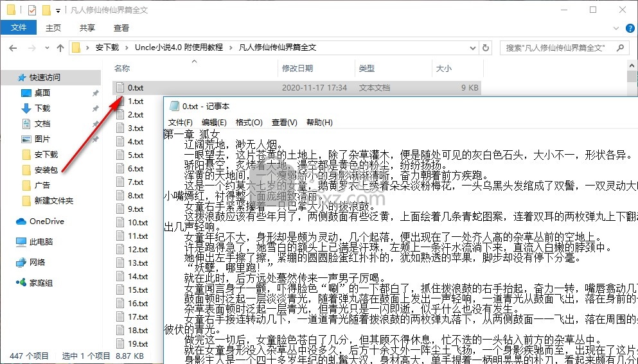Open 文档 in the navigation pane
The width and height of the screenshot is (638, 364).
(x=42, y=124)
